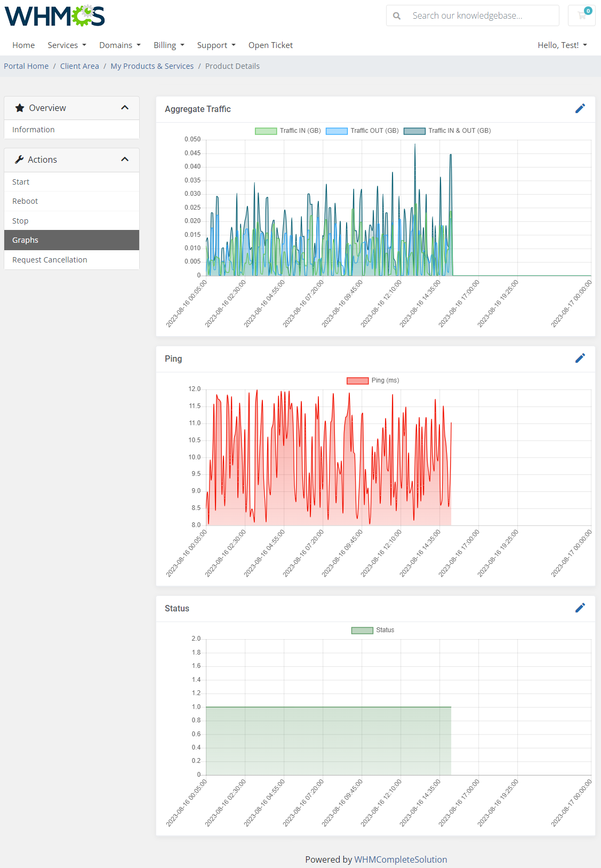
Task: Select Stop action in sidebar
Action: tap(71, 221)
